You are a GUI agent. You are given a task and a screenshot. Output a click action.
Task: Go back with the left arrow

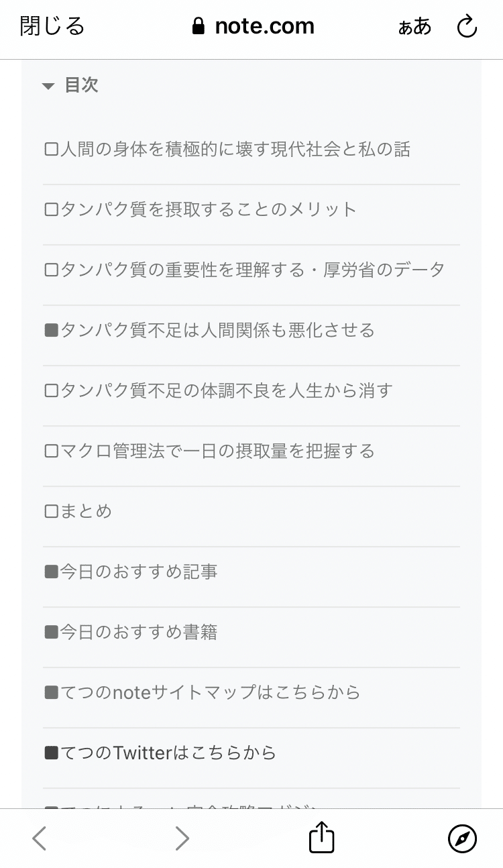40,838
